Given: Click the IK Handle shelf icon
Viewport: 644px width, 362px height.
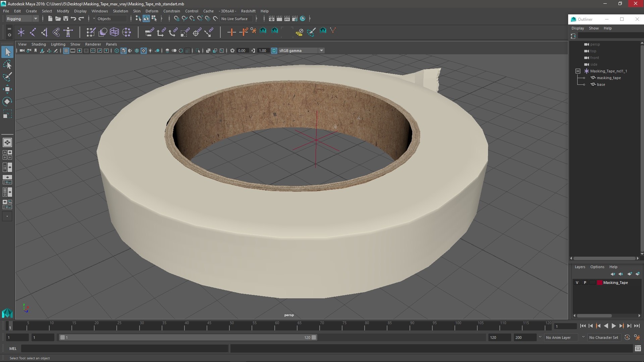Looking at the screenshot, I should point(45,32).
